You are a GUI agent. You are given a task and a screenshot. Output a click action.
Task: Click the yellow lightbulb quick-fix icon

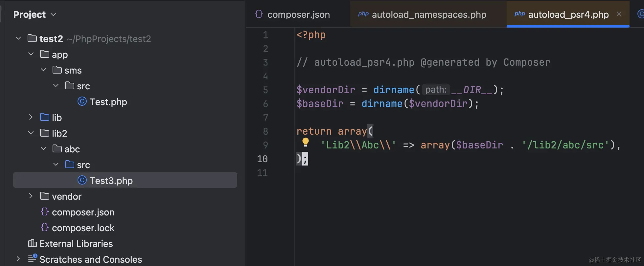(306, 143)
